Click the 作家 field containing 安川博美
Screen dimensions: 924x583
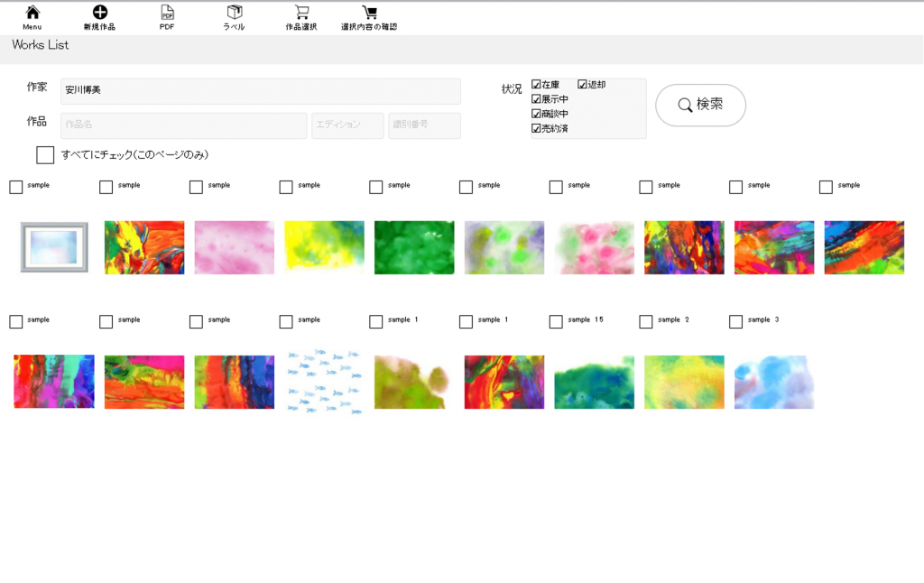click(260, 91)
